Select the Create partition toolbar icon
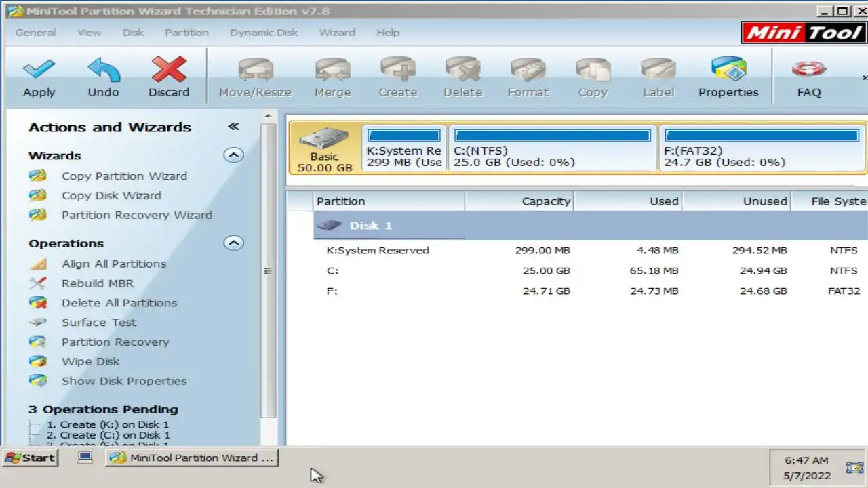 (397, 69)
